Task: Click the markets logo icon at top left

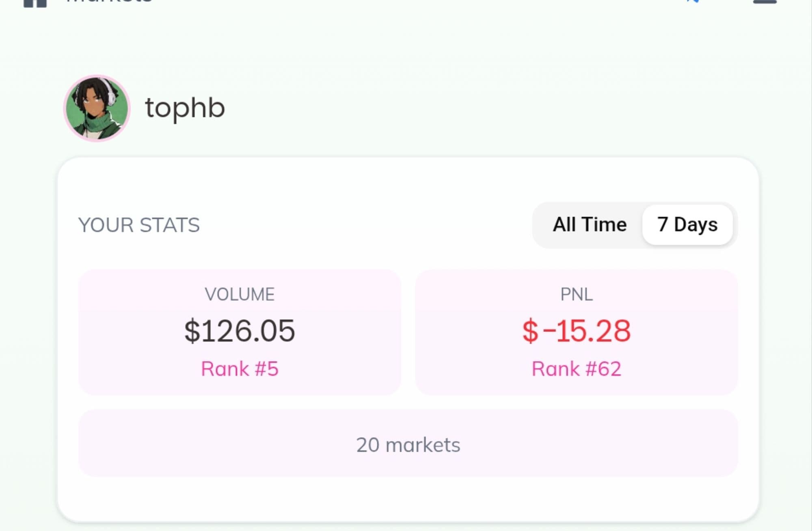Action: 35,3
